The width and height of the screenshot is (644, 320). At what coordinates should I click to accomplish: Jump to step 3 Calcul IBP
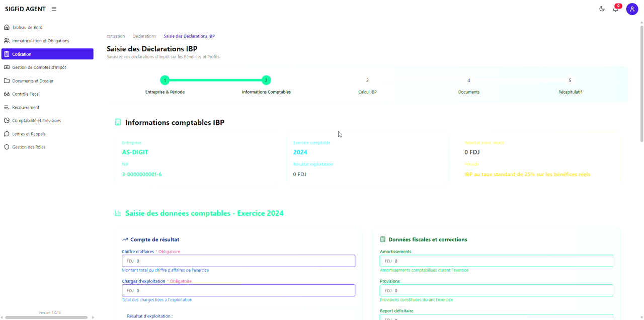(x=367, y=81)
